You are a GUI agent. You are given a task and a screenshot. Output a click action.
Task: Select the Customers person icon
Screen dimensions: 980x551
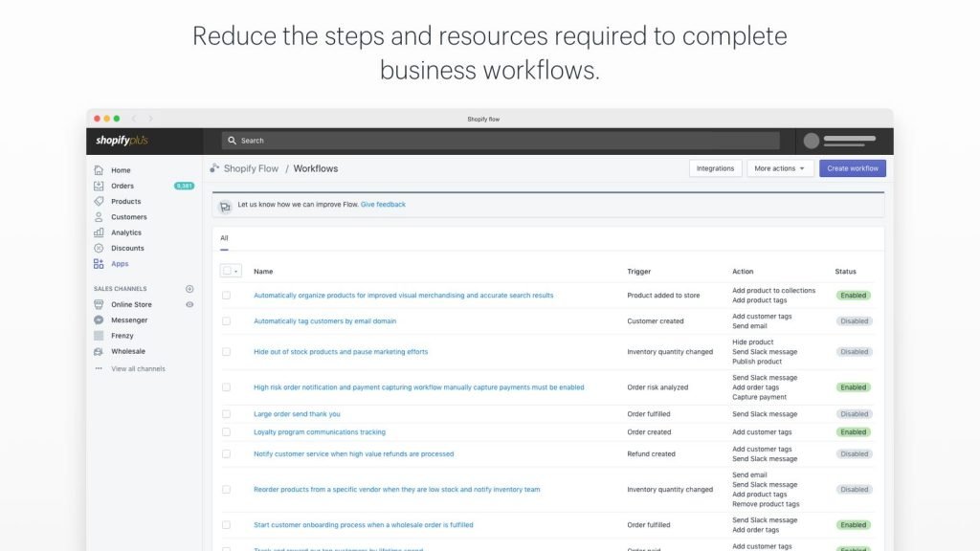click(x=99, y=217)
